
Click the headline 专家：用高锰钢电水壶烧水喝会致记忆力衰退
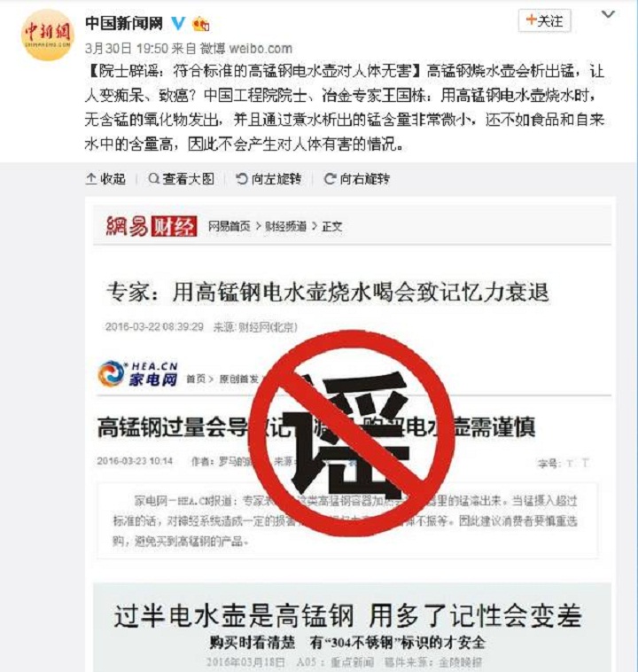coord(328,293)
